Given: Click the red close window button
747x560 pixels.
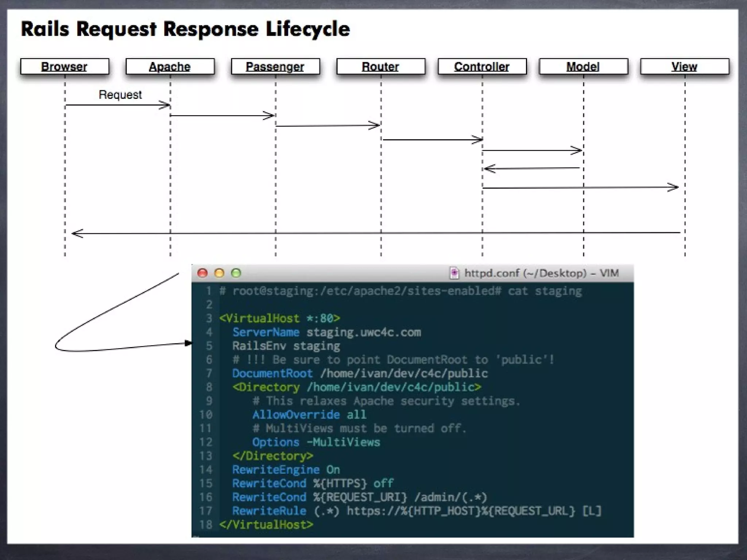Looking at the screenshot, I should tap(202, 273).
